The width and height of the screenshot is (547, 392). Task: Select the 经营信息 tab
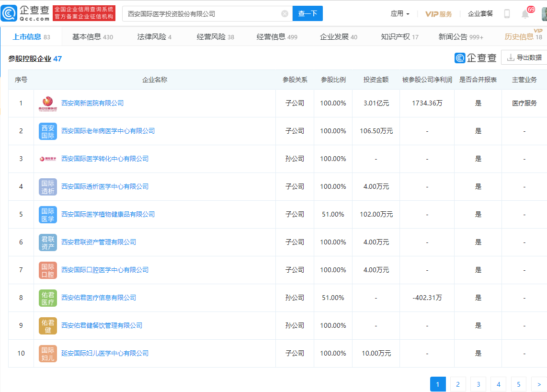click(x=277, y=36)
